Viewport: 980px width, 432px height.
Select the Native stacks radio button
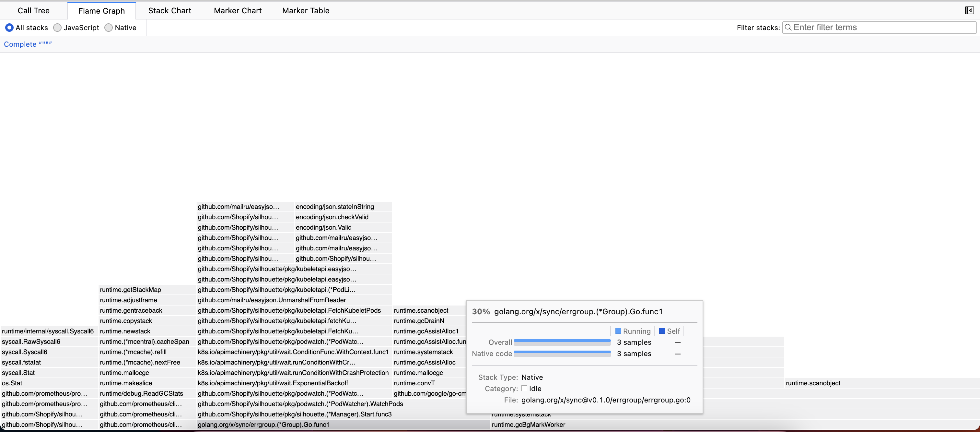tap(109, 27)
